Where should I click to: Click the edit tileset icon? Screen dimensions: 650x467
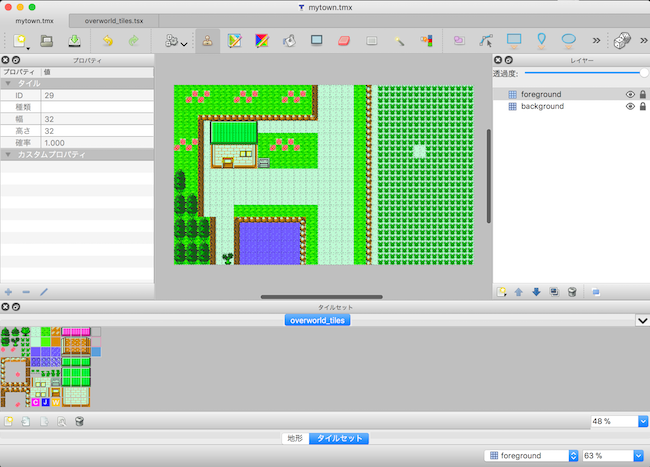pos(61,421)
